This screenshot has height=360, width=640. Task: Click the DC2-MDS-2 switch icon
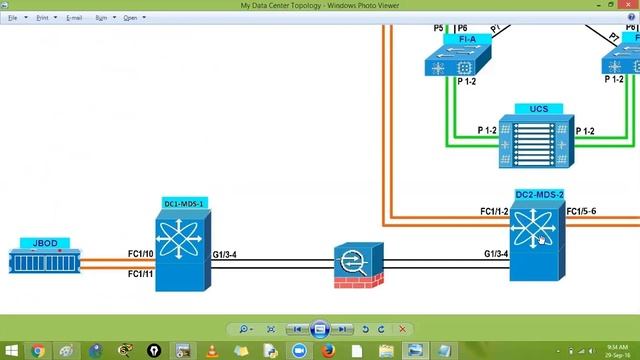pos(538,241)
